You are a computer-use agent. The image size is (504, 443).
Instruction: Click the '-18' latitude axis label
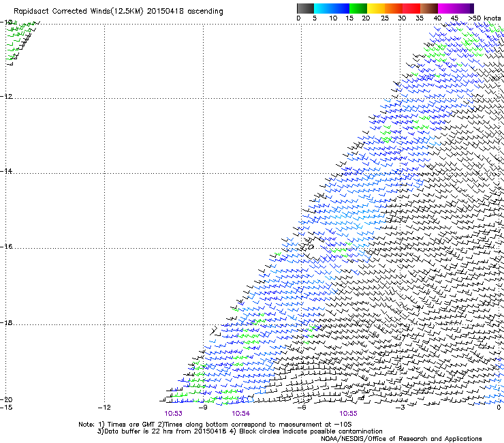coord(6,322)
